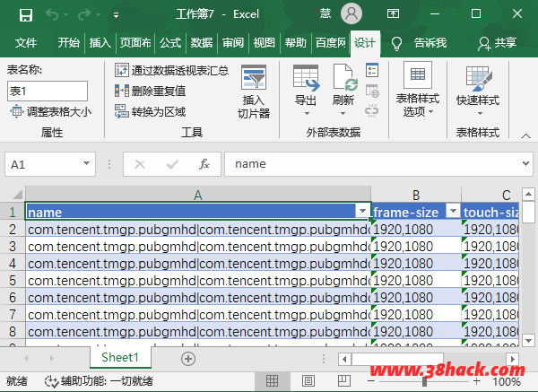
Task: Select row 4 header
Action: (x=13, y=264)
